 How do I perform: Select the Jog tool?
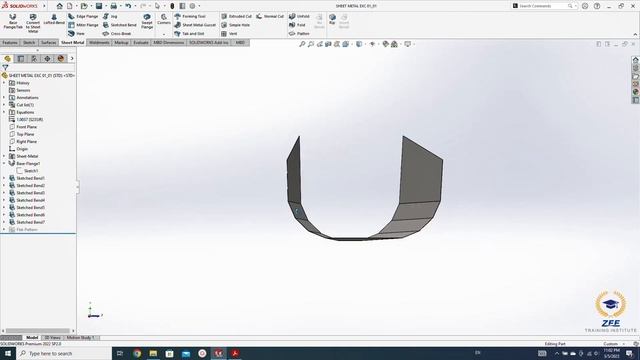(x=110, y=16)
